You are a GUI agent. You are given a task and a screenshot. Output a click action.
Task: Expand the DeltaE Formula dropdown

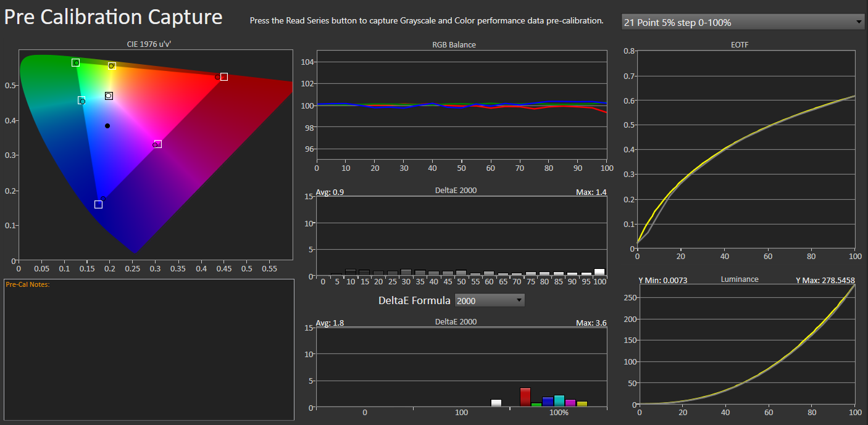tap(489, 300)
